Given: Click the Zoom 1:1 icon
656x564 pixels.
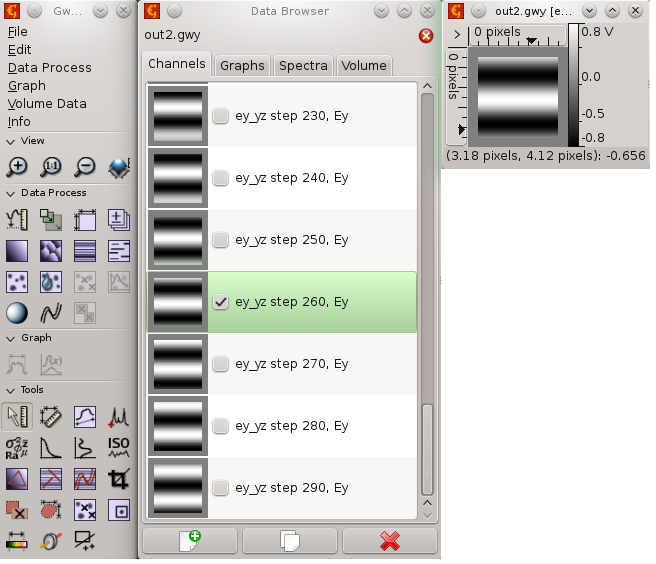Looking at the screenshot, I should point(52,167).
